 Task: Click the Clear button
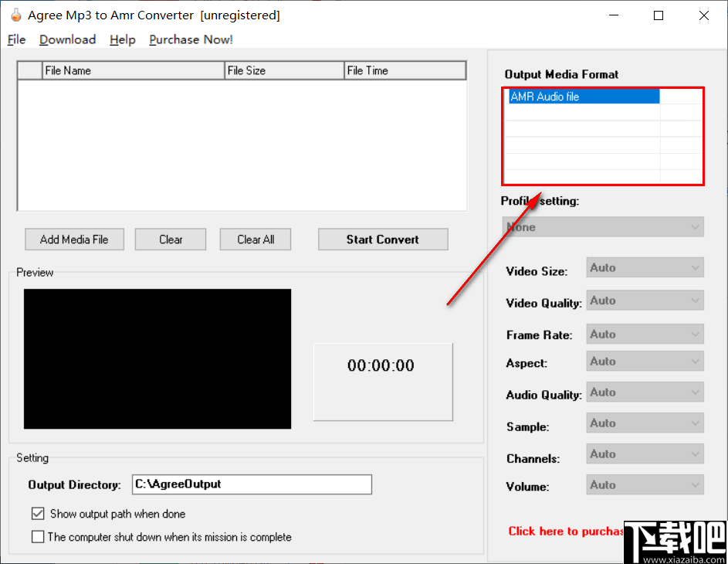(170, 239)
